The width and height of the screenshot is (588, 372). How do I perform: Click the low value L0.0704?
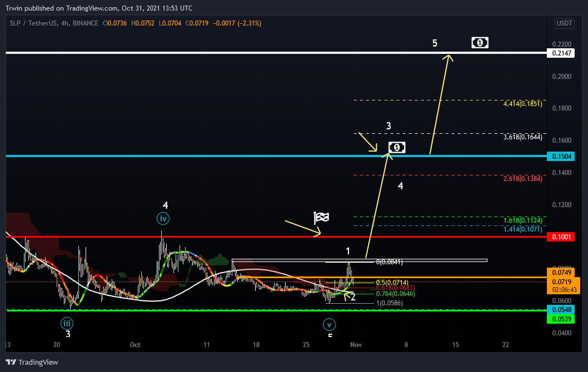pos(170,23)
